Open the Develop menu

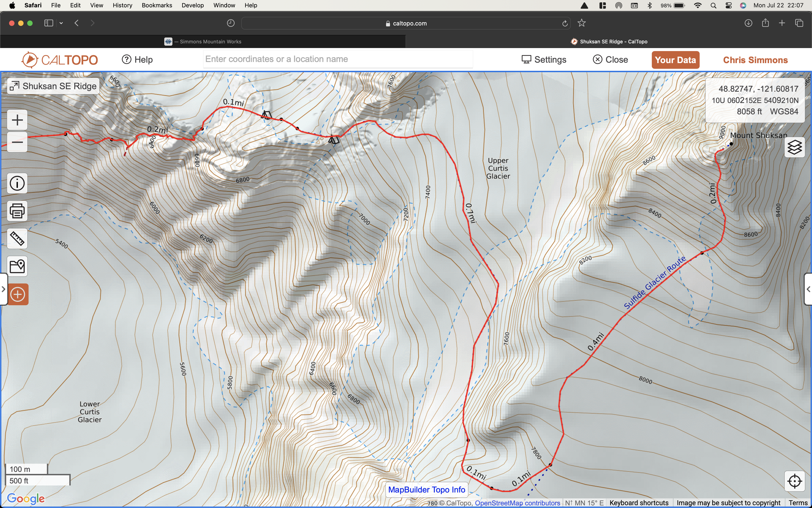click(x=192, y=6)
